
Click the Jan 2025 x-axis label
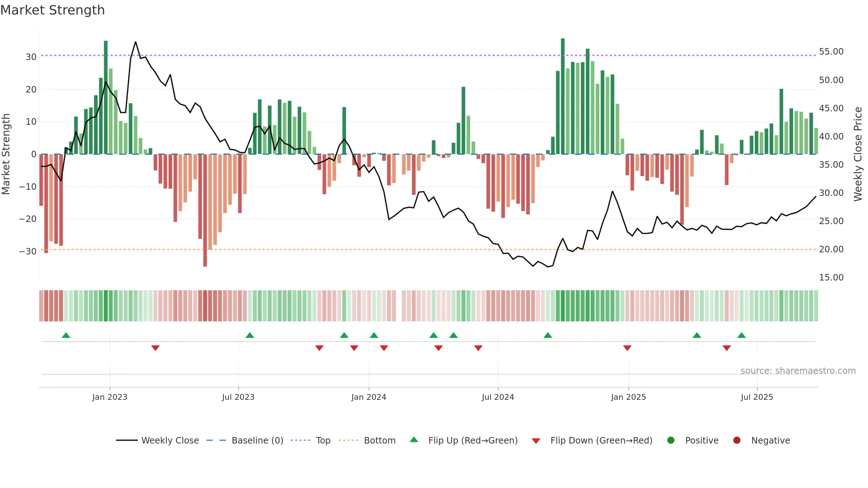coord(628,397)
